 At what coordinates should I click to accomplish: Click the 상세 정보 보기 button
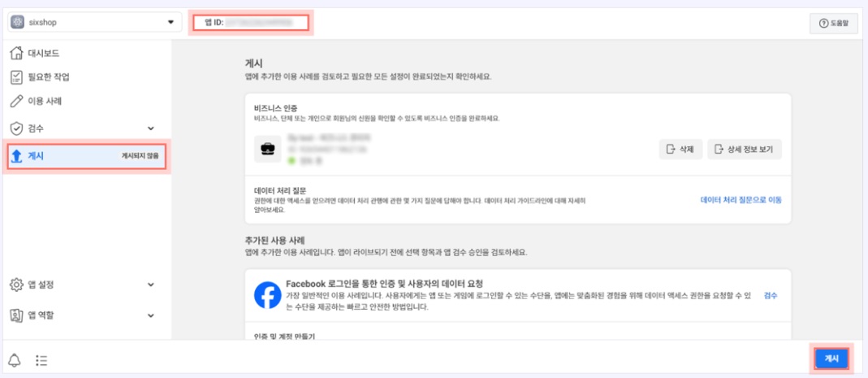[745, 149]
